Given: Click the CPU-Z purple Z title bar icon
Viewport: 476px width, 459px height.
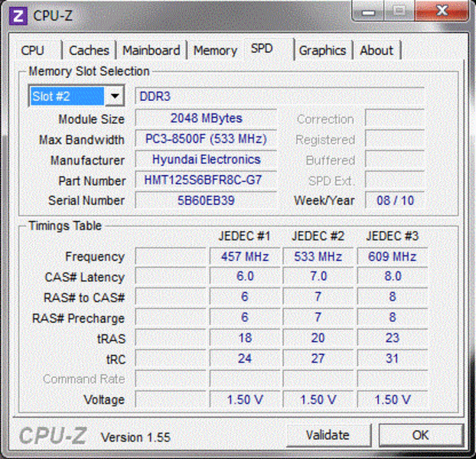Looking at the screenshot, I should [x=18, y=15].
